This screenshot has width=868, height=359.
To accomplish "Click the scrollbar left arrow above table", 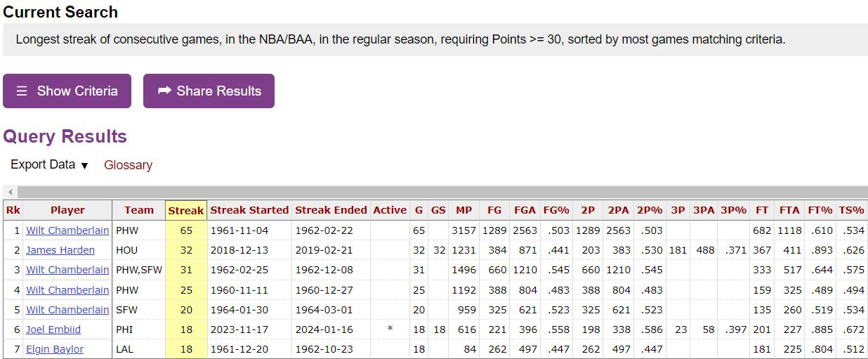I will pyautogui.click(x=10, y=192).
